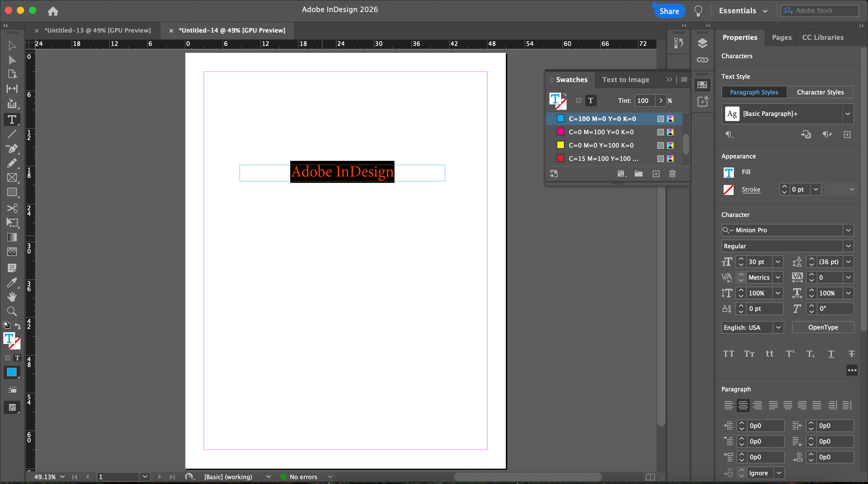
Task: Click the Share button
Action: click(x=669, y=11)
